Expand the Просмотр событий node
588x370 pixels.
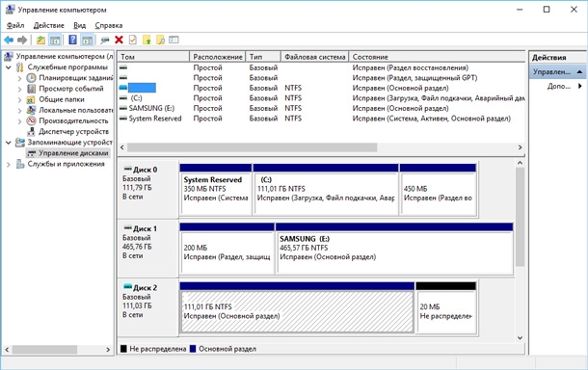(x=19, y=90)
